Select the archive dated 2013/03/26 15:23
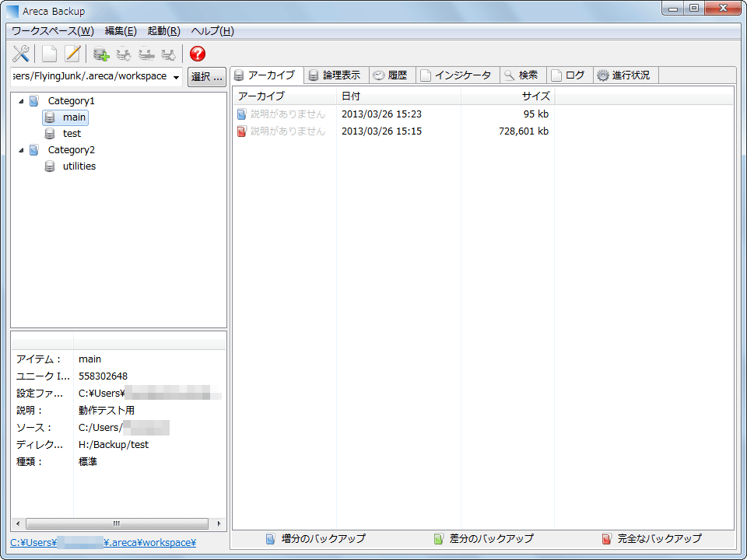The width and height of the screenshot is (747, 560). click(x=381, y=114)
